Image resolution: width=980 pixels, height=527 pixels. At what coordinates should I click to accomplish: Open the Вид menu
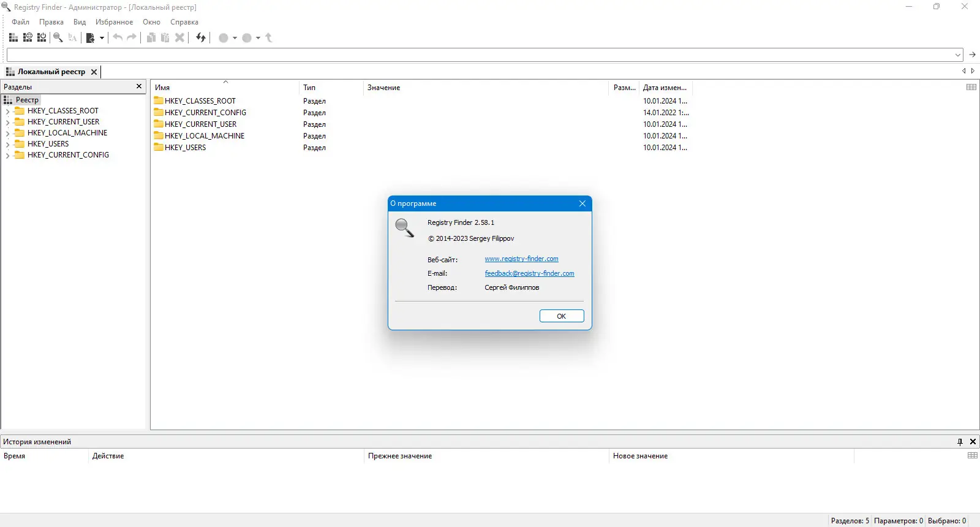pyautogui.click(x=80, y=22)
